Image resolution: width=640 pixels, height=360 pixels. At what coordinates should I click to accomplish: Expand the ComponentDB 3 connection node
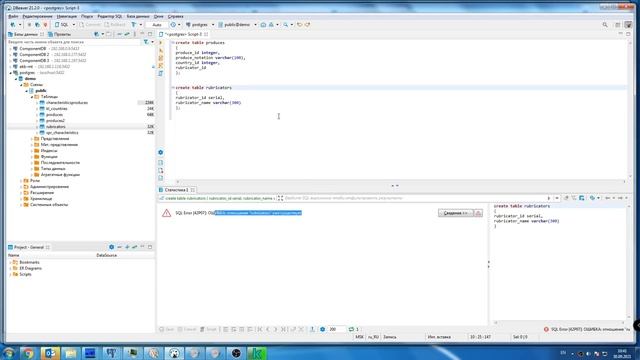10,60
